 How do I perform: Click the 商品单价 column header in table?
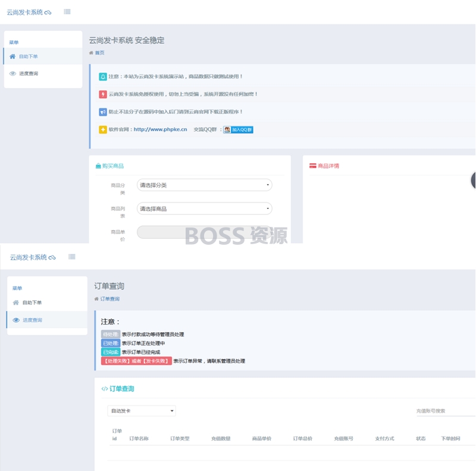[262, 438]
